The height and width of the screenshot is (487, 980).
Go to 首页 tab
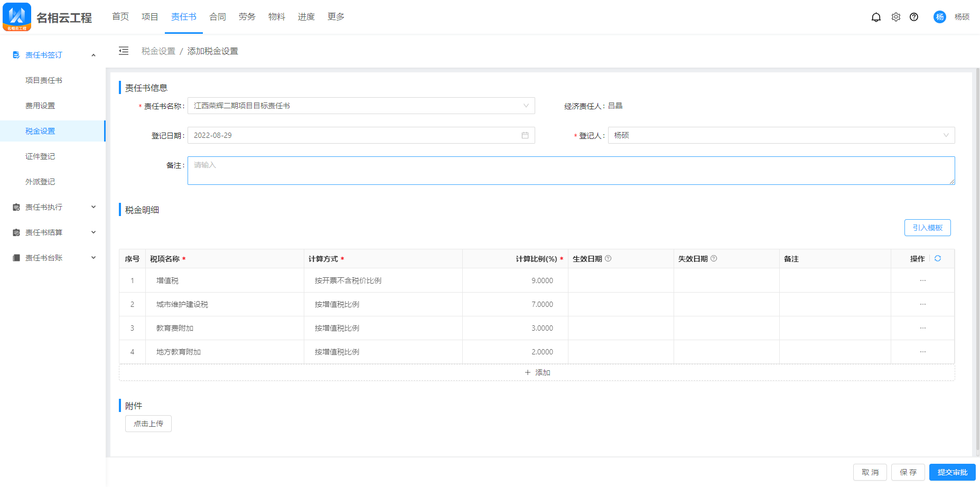coord(120,17)
